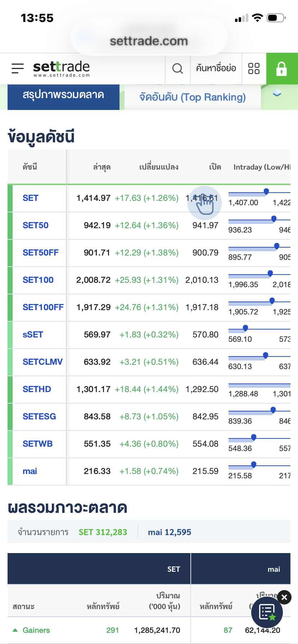Dismiss the floating widget with X
Image resolution: width=298 pixels, height=644 pixels.
coord(284,597)
